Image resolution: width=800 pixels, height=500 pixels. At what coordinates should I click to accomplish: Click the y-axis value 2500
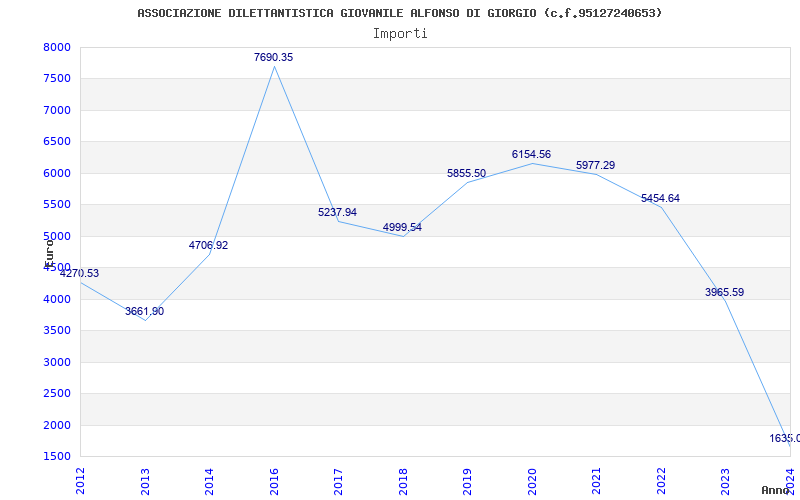click(57, 393)
